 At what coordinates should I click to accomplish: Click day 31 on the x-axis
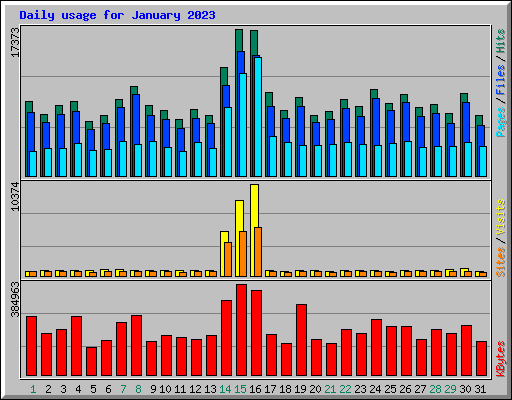[480, 389]
